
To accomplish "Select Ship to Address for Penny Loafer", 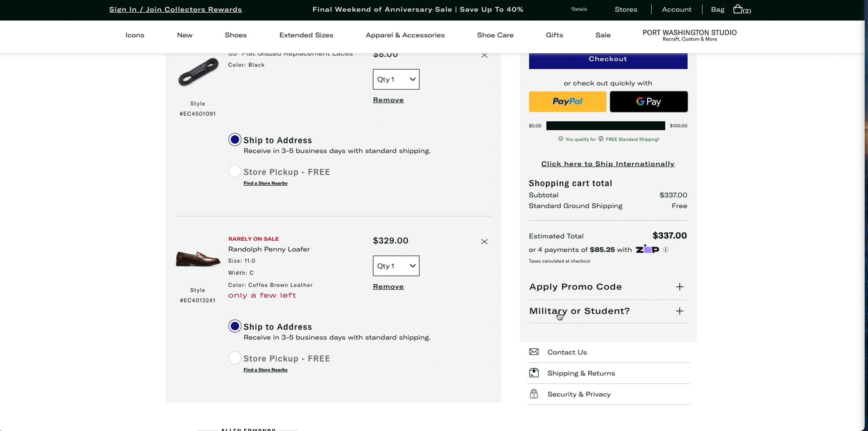I will click(235, 326).
